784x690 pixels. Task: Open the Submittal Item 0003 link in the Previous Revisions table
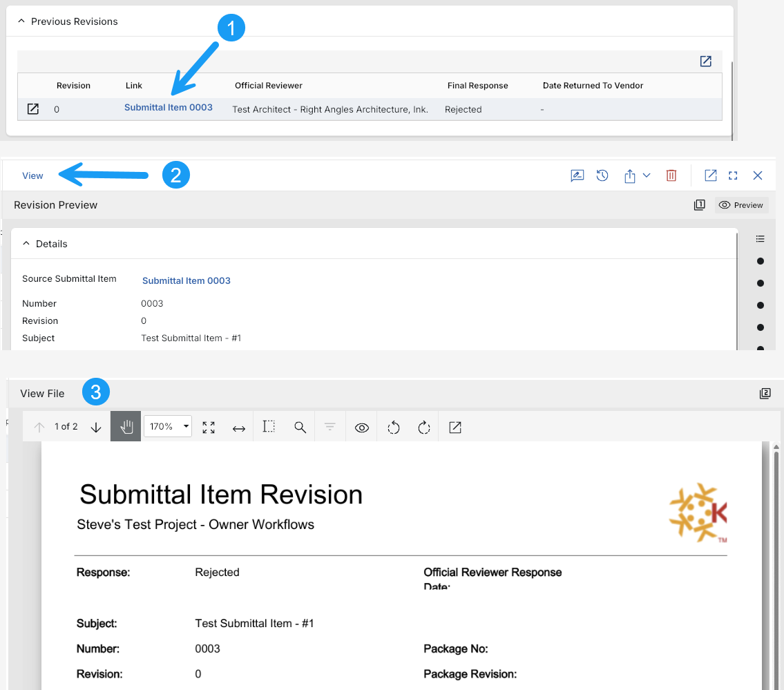169,108
